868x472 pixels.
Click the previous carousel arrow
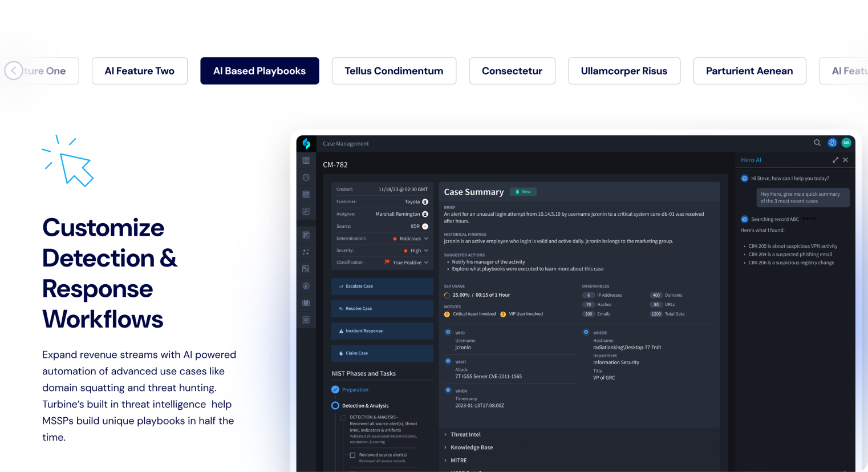coord(14,71)
